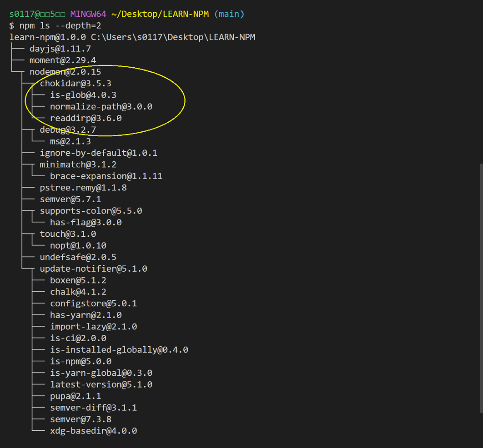Click the terminal vertical scrollbar
The image size is (483, 448).
481,288
